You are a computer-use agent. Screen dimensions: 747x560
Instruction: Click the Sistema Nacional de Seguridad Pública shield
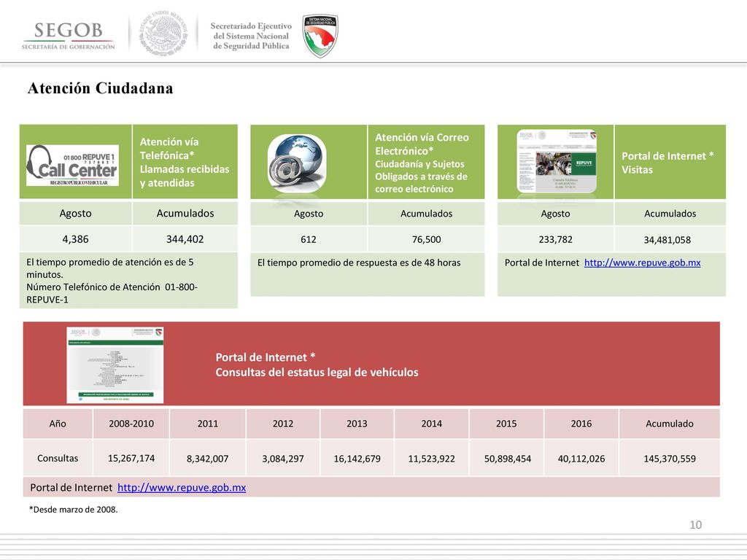pyautogui.click(x=320, y=36)
